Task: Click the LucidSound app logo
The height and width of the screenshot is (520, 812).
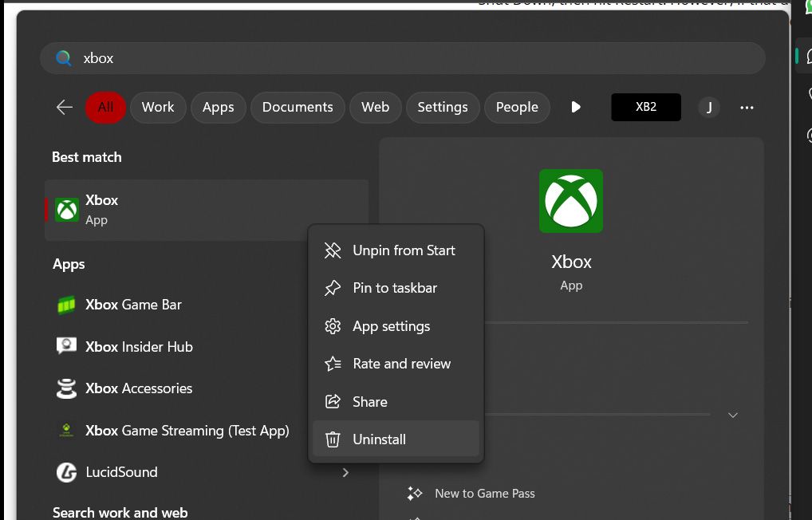Action: pyautogui.click(x=67, y=472)
